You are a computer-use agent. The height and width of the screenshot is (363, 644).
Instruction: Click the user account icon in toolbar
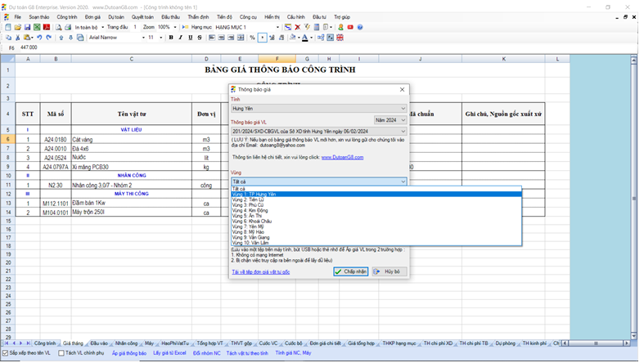click(x=340, y=27)
